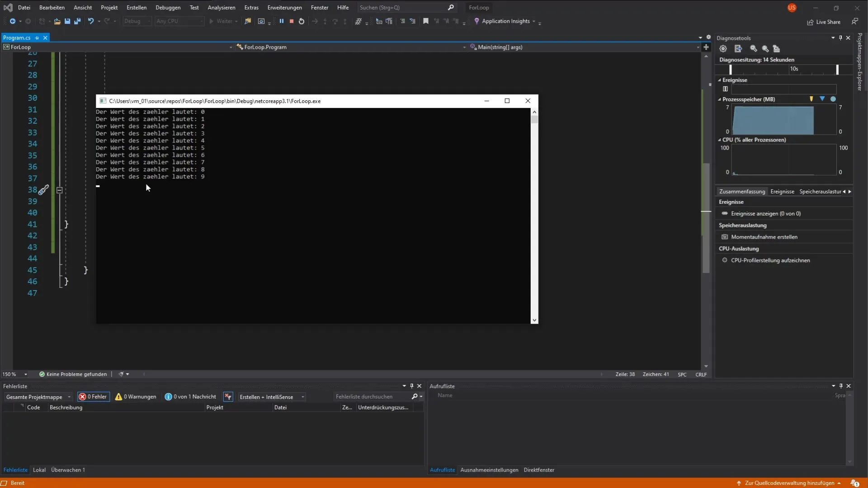Viewport: 868px width, 488px height.
Task: Save the current file with disk icon
Action: 67,21
